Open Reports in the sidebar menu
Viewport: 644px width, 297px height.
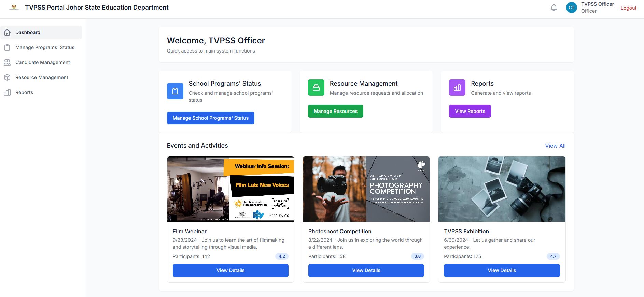coord(24,92)
